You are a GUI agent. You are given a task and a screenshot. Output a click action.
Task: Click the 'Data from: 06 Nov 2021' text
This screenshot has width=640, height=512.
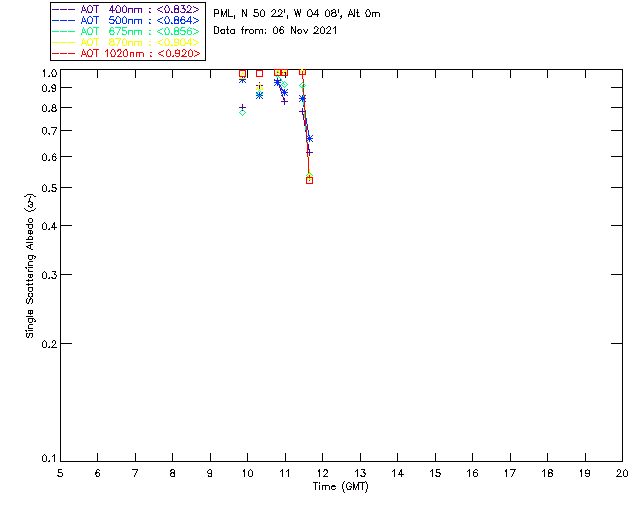pos(275,30)
